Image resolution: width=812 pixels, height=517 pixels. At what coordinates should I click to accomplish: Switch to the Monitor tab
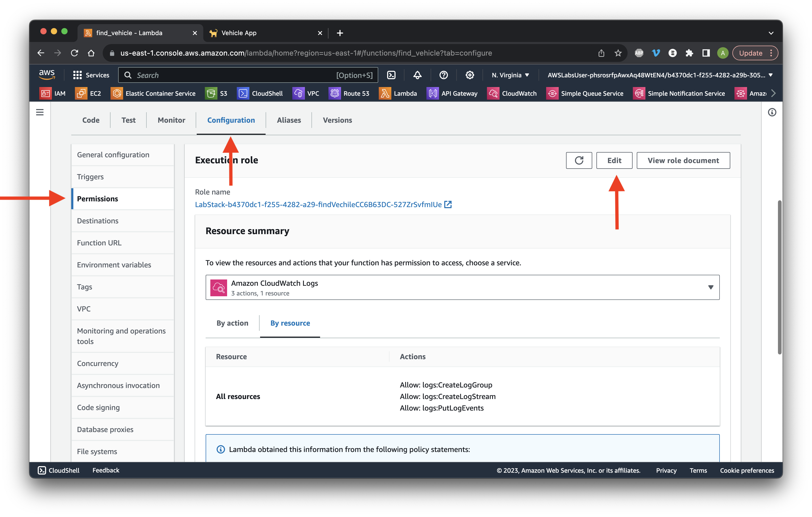pyautogui.click(x=171, y=120)
